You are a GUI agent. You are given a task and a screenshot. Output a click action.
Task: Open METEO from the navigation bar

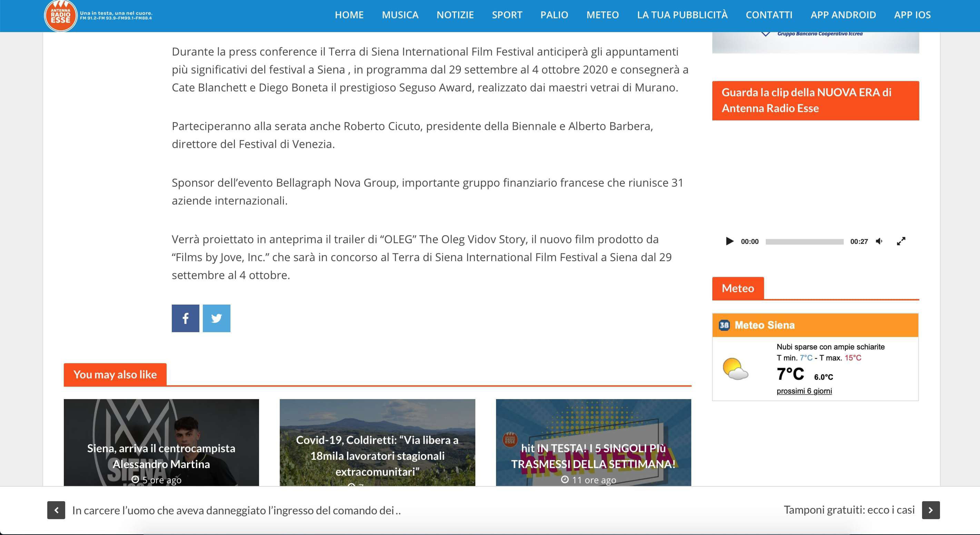coord(602,15)
